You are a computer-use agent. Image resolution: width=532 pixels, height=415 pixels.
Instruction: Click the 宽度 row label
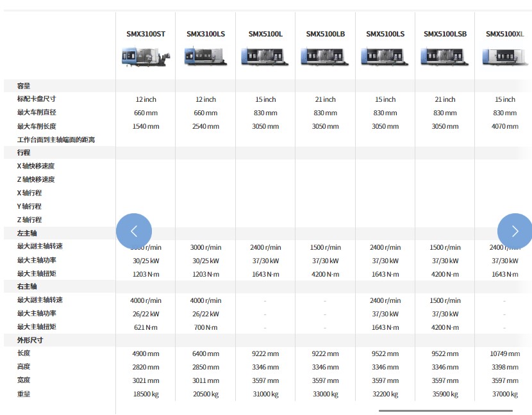[24, 380]
